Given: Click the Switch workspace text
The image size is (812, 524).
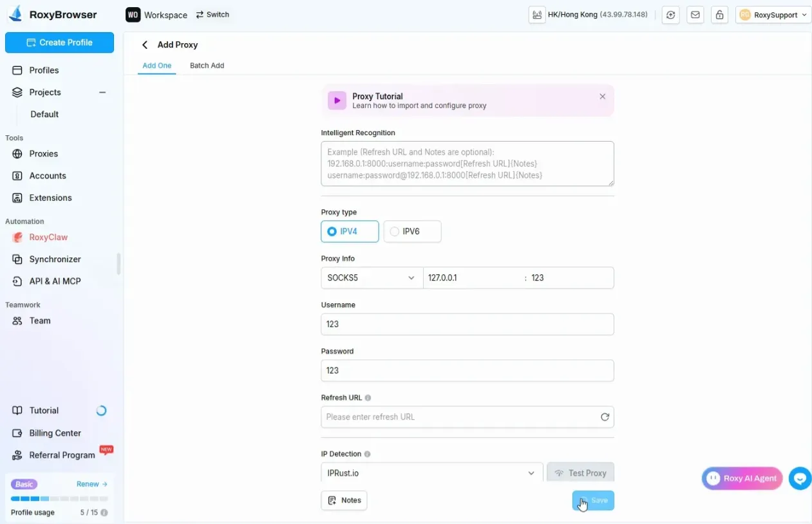Looking at the screenshot, I should 218,14.
